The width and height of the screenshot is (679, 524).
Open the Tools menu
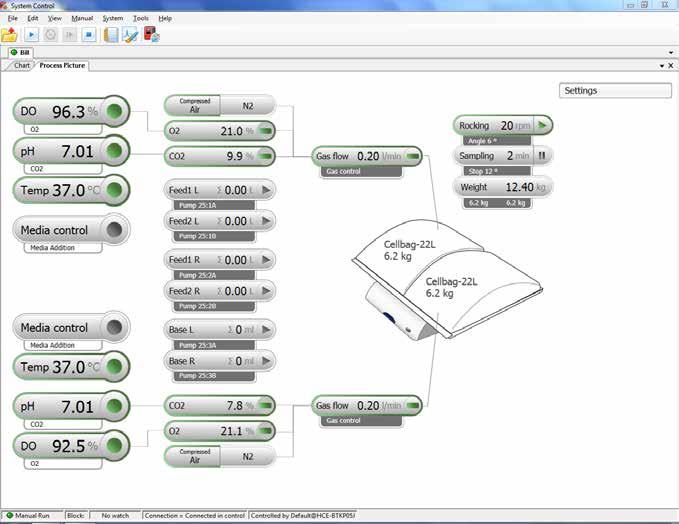pyautogui.click(x=141, y=18)
